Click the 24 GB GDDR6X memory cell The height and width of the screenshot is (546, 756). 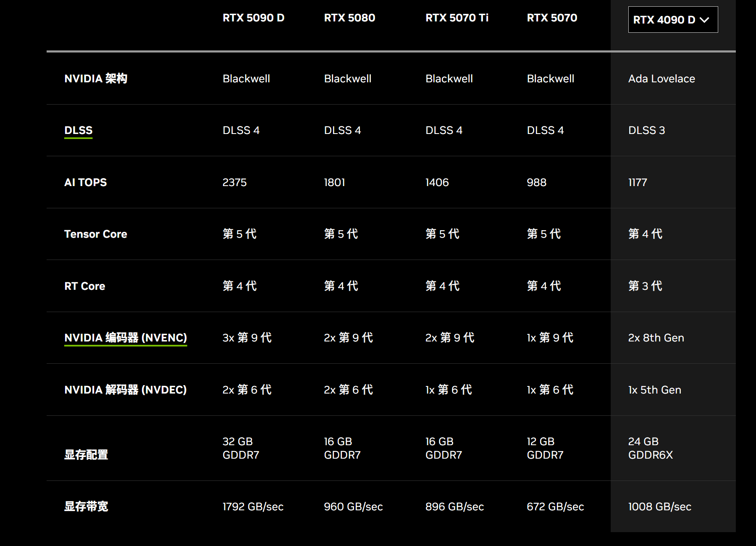pos(651,448)
